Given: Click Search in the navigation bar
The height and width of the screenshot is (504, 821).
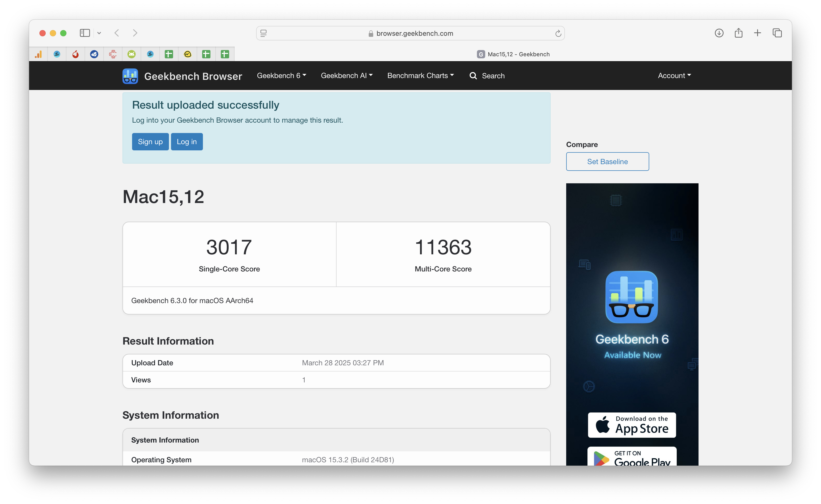Looking at the screenshot, I should pyautogui.click(x=487, y=76).
